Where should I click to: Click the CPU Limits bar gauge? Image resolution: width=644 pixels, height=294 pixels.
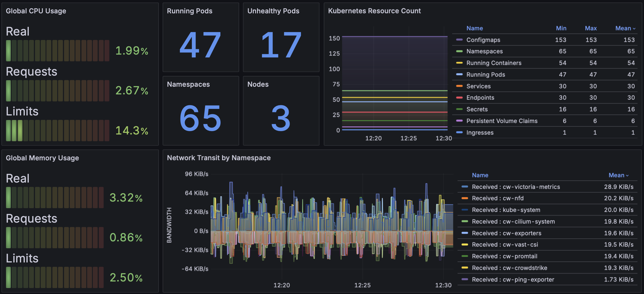pos(58,131)
